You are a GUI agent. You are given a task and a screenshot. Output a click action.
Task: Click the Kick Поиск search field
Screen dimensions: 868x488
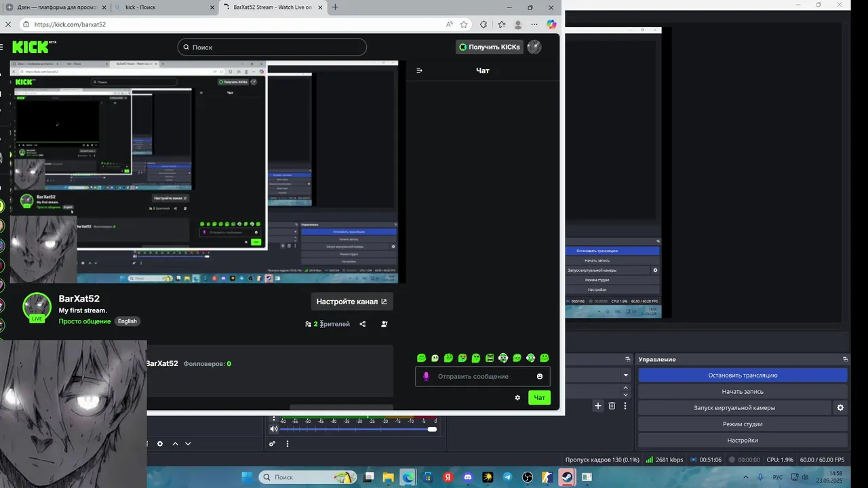pos(272,47)
